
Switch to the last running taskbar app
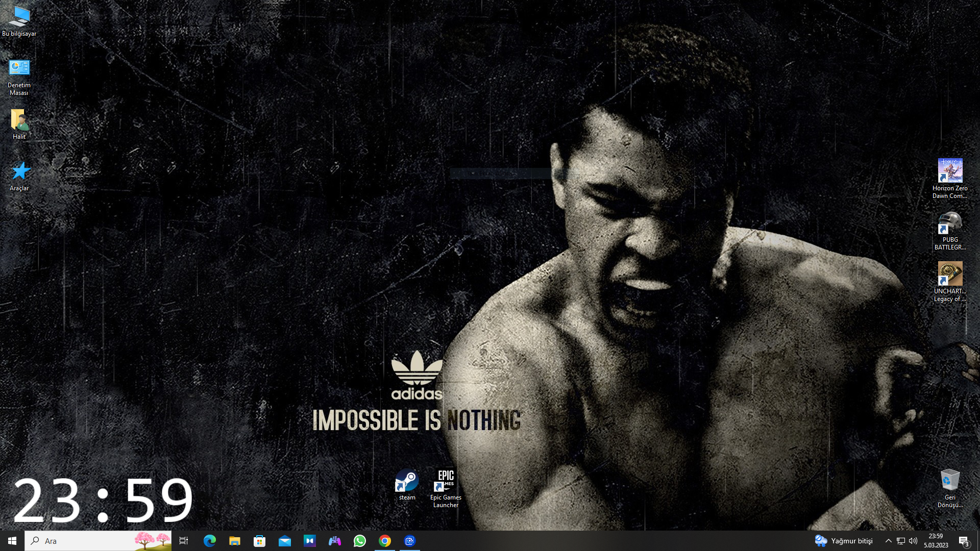[409, 541]
